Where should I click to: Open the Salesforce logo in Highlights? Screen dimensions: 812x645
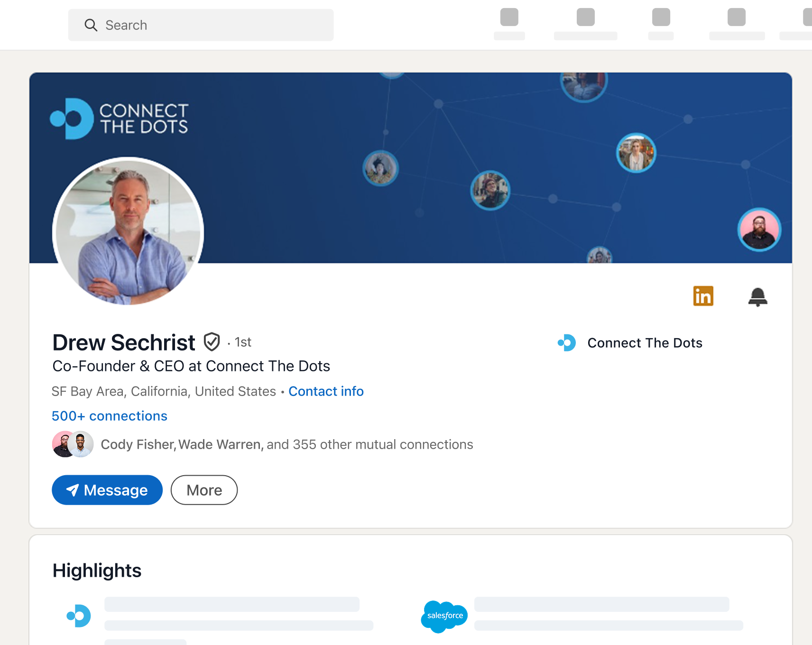point(443,617)
